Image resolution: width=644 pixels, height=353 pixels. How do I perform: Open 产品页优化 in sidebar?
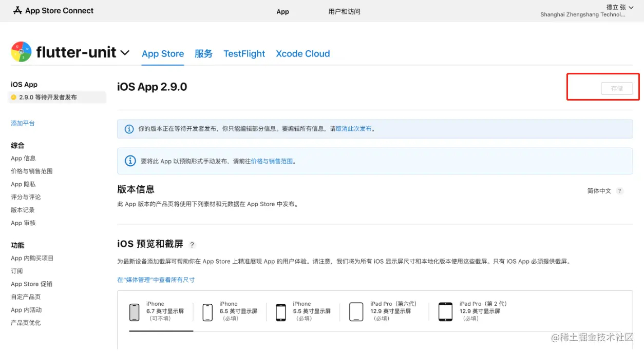[x=26, y=323]
